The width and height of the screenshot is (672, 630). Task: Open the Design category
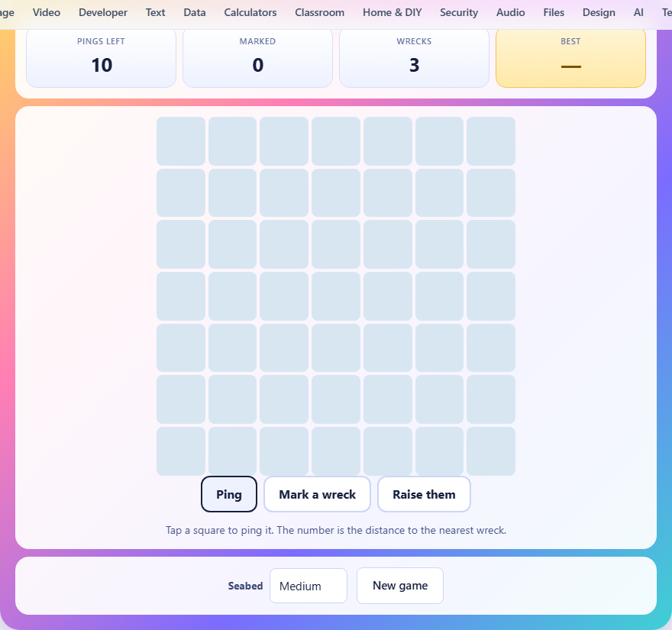pos(599,12)
